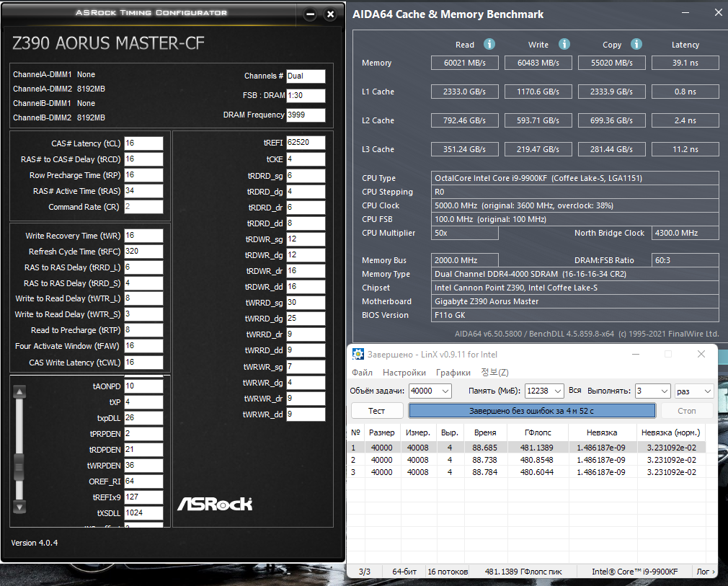Click the 16 потоков status bar entry in LinX
Viewport: 728px width, 586px height.
pos(448,572)
